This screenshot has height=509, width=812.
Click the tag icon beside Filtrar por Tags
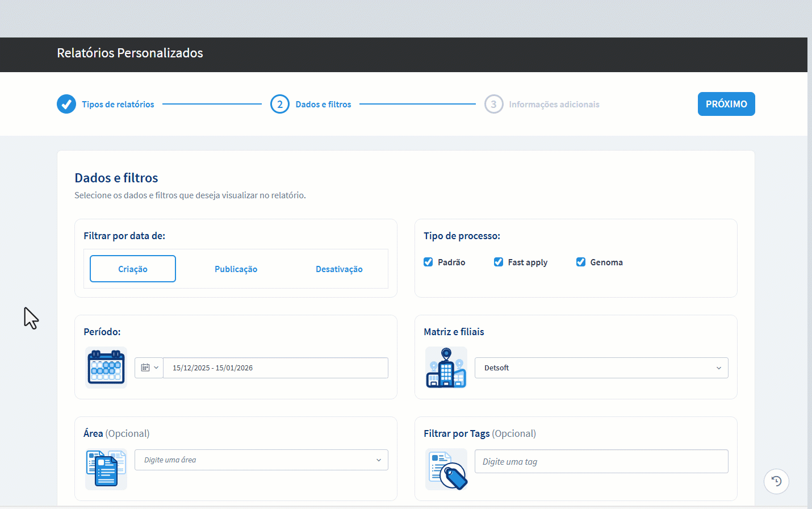pyautogui.click(x=446, y=469)
